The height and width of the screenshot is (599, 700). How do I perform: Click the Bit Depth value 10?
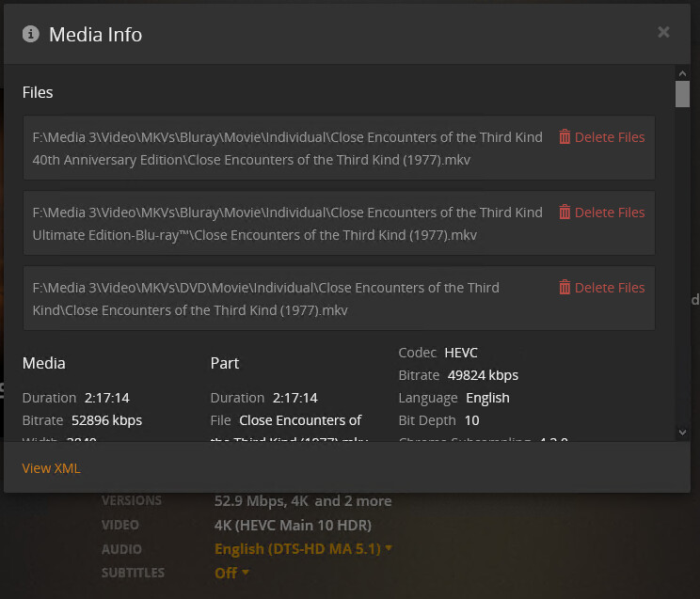(x=472, y=420)
